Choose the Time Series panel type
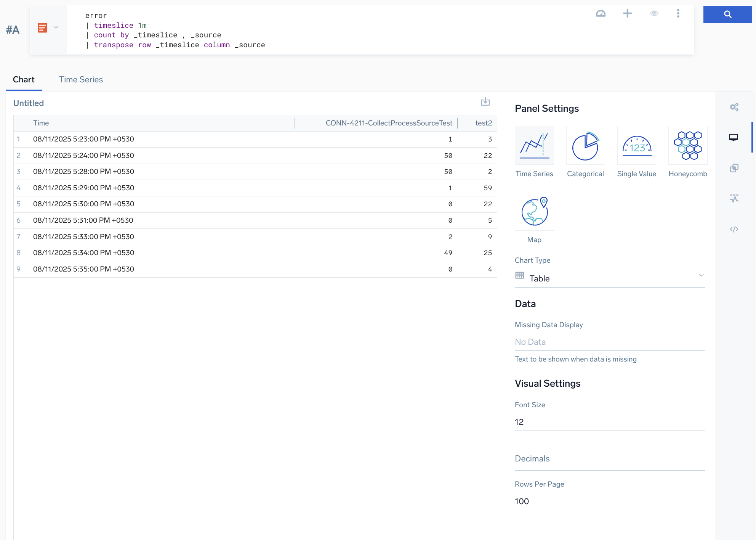Screen dimensions: 756x540 534,146
